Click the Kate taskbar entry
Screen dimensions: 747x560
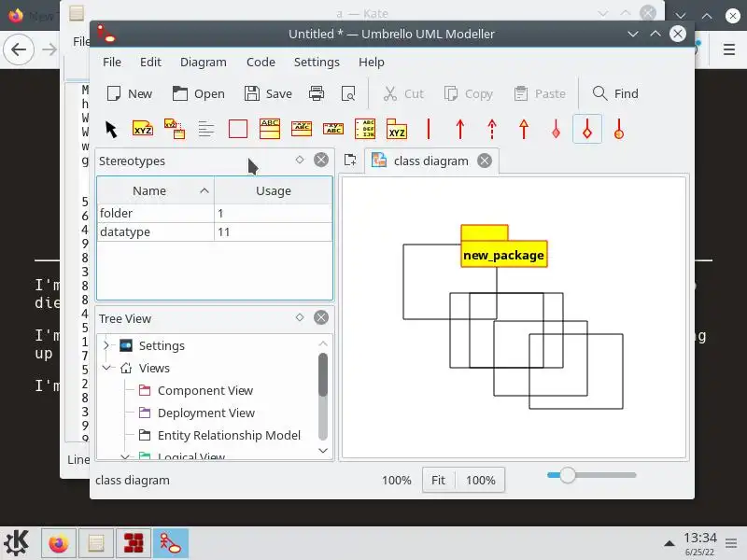(x=96, y=543)
